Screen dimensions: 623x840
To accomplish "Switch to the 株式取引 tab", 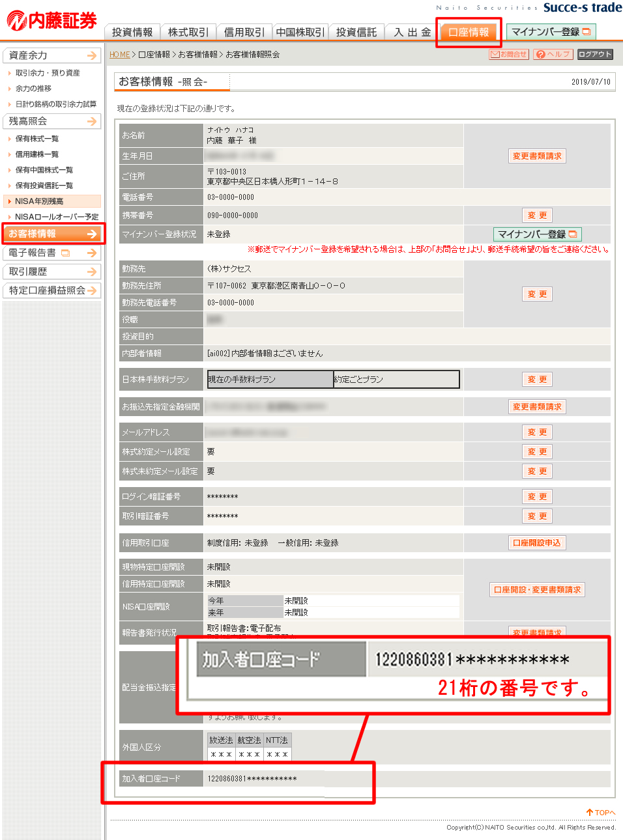I will tap(188, 33).
